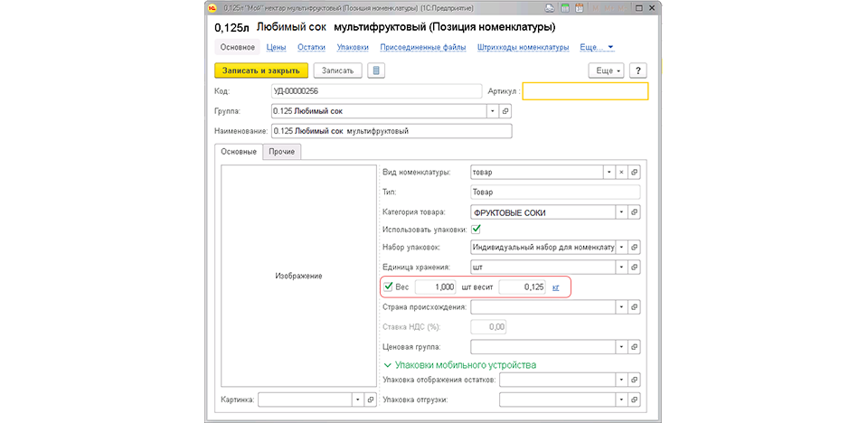Open the Единица хранения item via open icon
Screen dimensions: 868x423
[x=635, y=267]
